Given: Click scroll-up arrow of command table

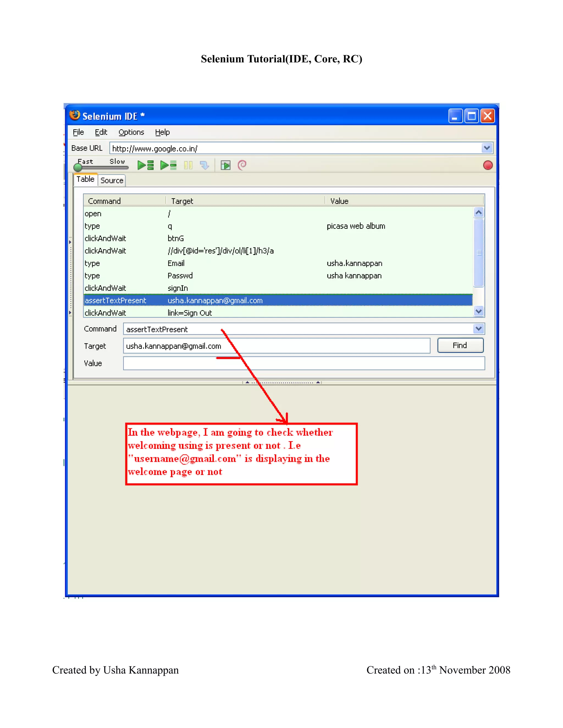Looking at the screenshot, I should tap(479, 212).
